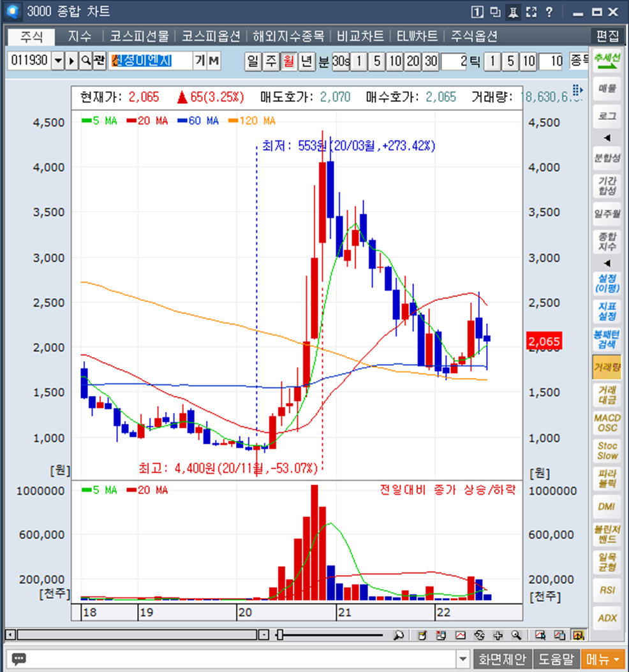Click the 설정(이평) sidebar button
629x672 pixels.
tap(607, 284)
